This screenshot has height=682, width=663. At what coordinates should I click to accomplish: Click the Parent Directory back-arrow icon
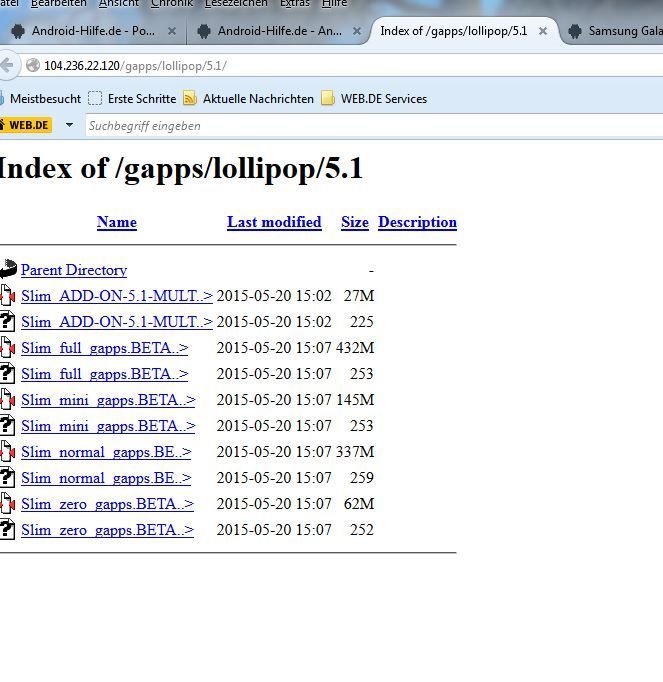coord(8,269)
